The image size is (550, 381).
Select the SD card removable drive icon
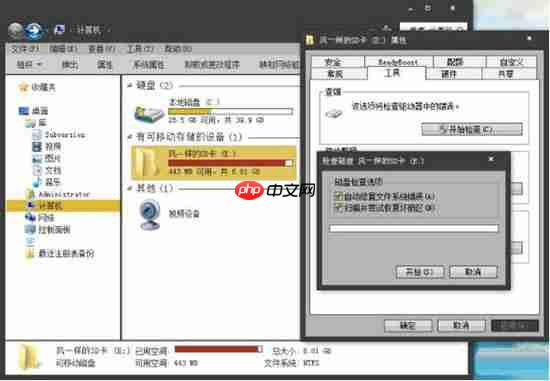148,162
